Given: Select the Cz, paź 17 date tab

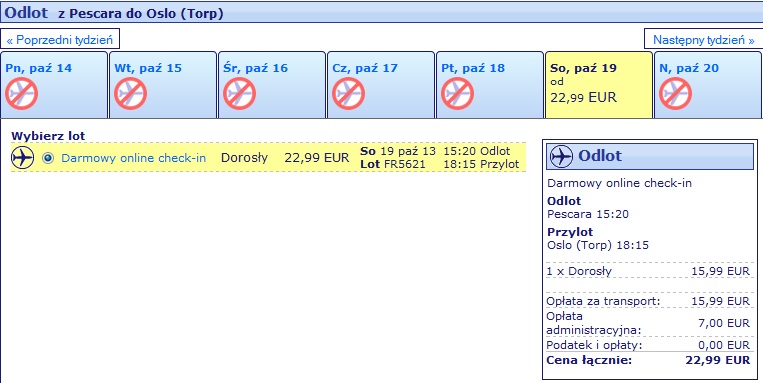Looking at the screenshot, I should pyautogui.click(x=381, y=85).
